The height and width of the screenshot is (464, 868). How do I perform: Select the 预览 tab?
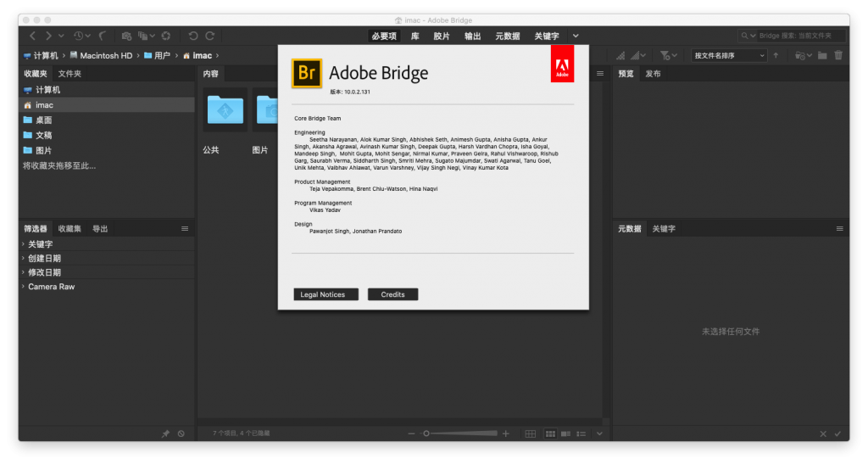coord(626,74)
